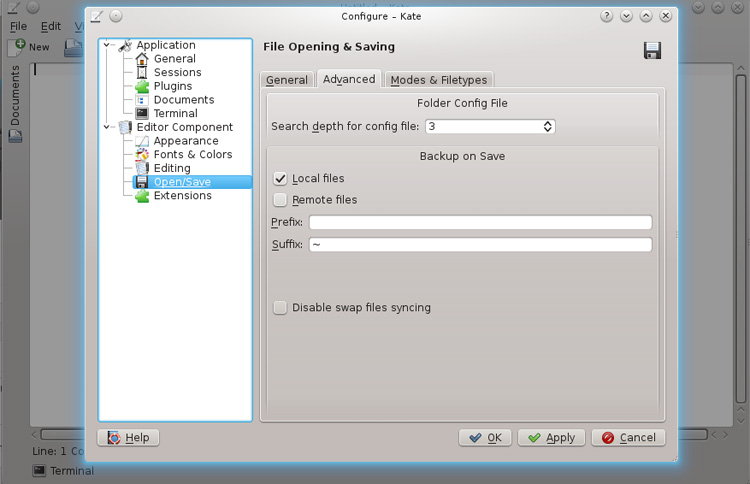The width and height of the screenshot is (750, 484).
Task: Select Appearance in the config tree
Action: click(x=186, y=141)
